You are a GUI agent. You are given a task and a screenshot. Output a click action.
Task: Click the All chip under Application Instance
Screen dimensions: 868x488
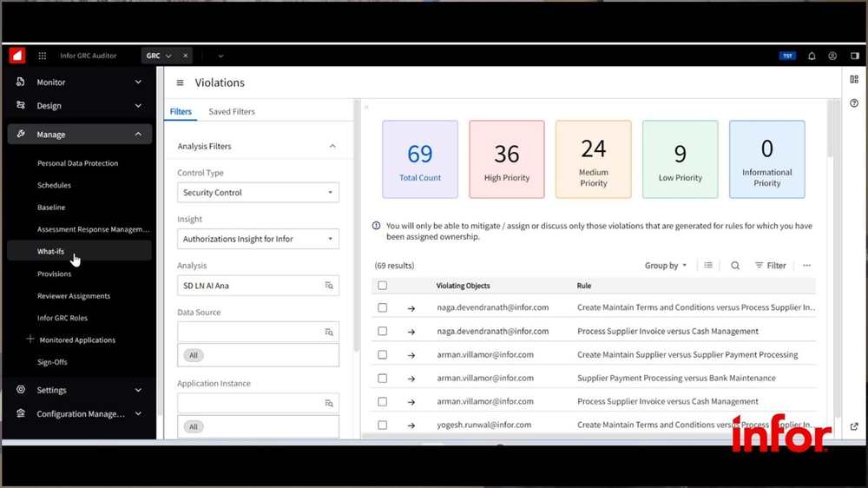pyautogui.click(x=194, y=427)
